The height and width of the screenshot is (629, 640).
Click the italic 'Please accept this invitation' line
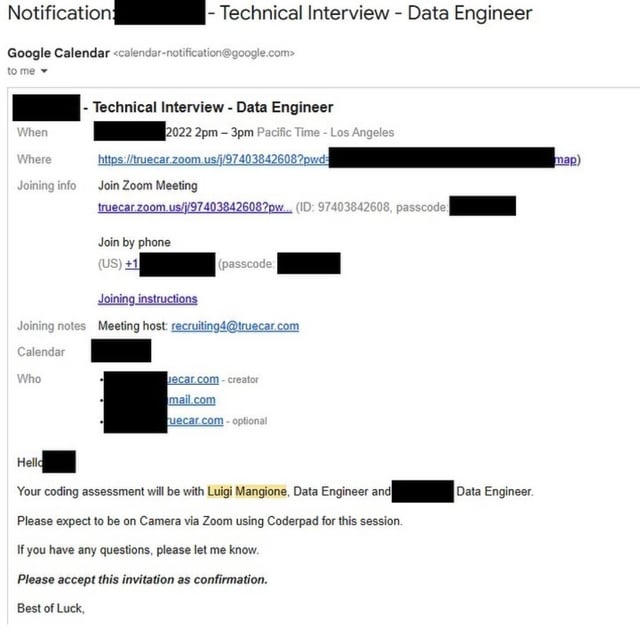pos(142,579)
